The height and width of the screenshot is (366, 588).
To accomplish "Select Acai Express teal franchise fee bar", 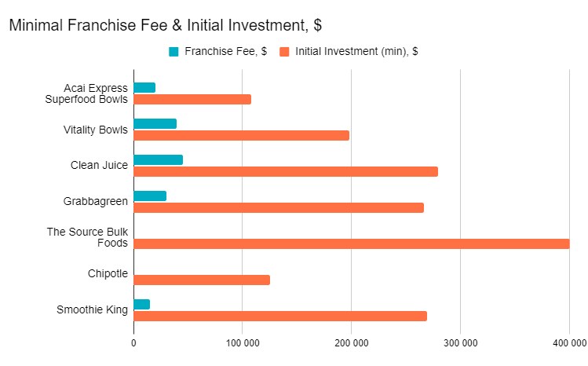I will [144, 88].
